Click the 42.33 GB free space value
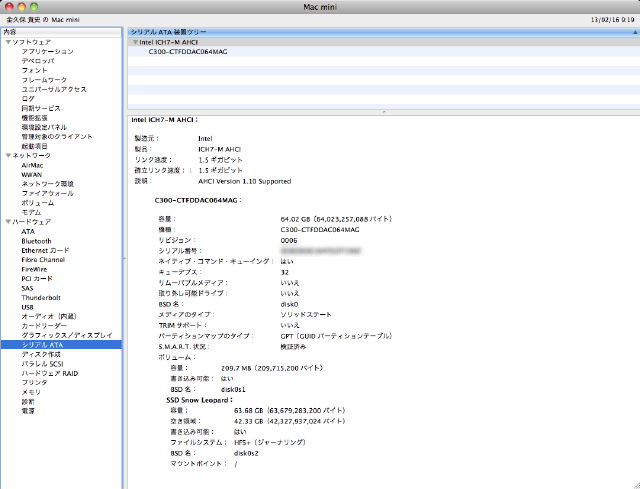Image resolution: width=640 pixels, height=489 pixels. 289,421
